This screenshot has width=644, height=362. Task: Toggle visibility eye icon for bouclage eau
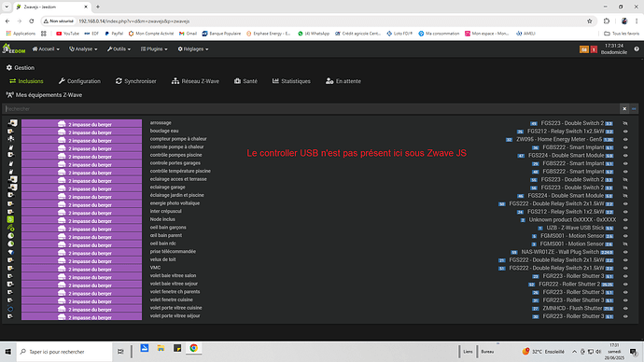click(x=625, y=132)
